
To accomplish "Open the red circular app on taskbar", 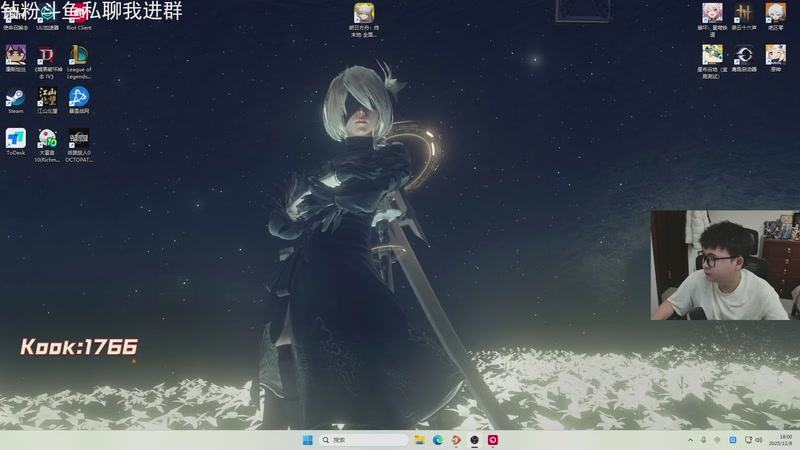I will tap(493, 440).
